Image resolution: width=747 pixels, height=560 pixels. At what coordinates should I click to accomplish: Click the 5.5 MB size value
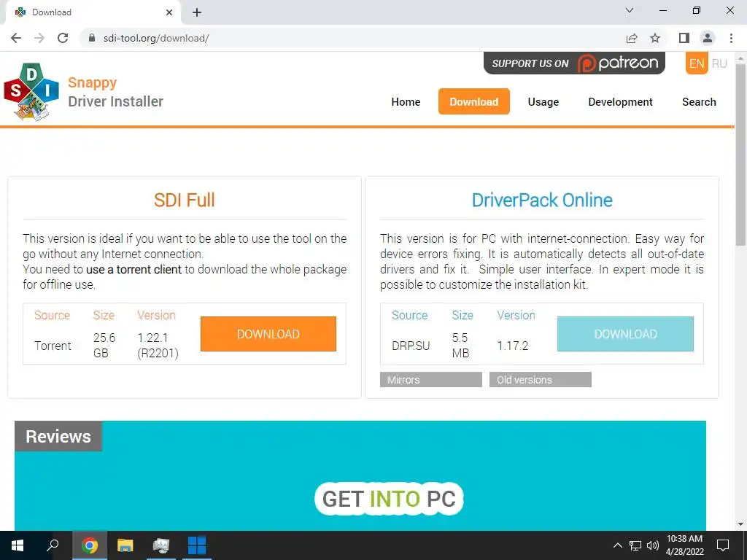[461, 345]
